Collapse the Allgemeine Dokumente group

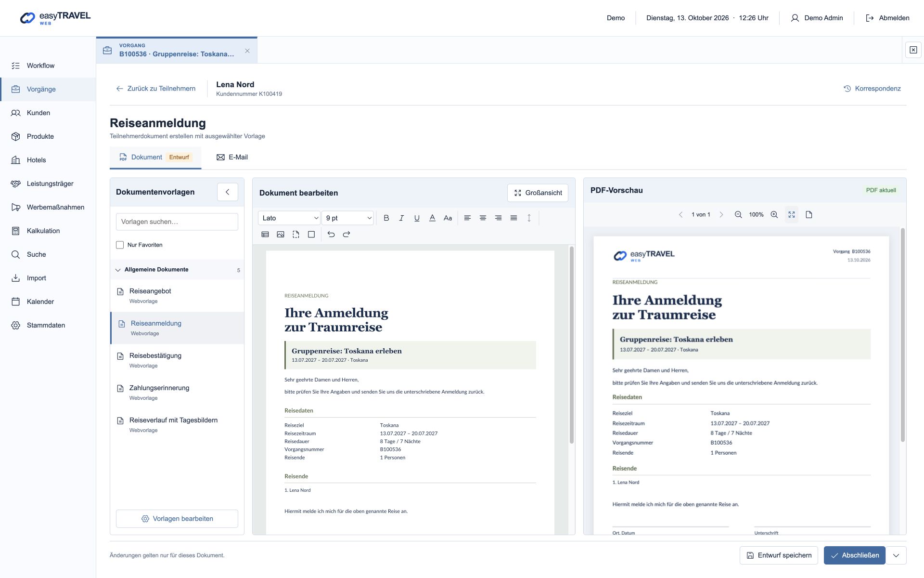(x=177, y=270)
